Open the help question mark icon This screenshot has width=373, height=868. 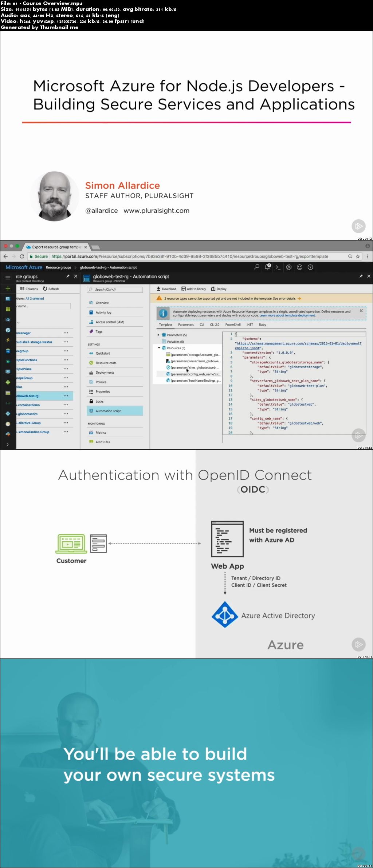[310, 267]
